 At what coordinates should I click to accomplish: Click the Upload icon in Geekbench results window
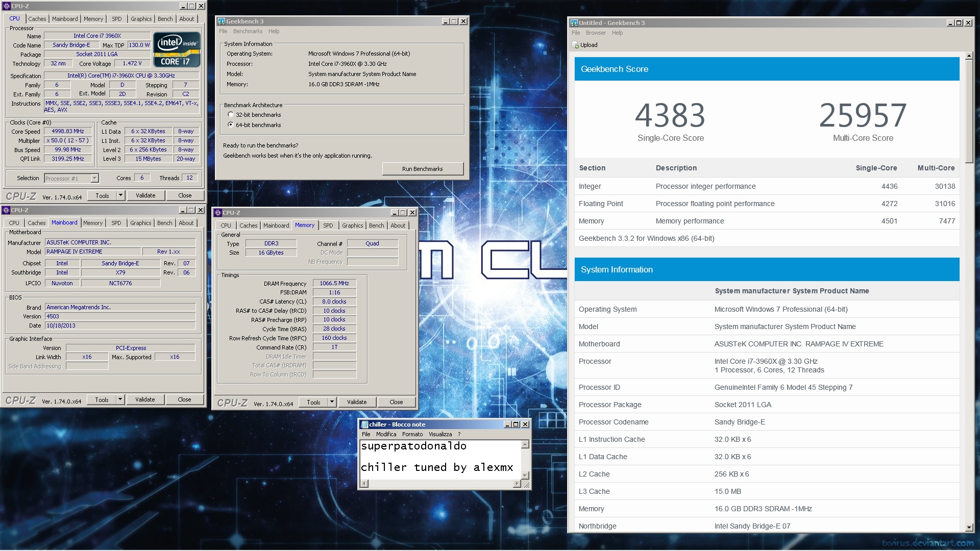[576, 45]
